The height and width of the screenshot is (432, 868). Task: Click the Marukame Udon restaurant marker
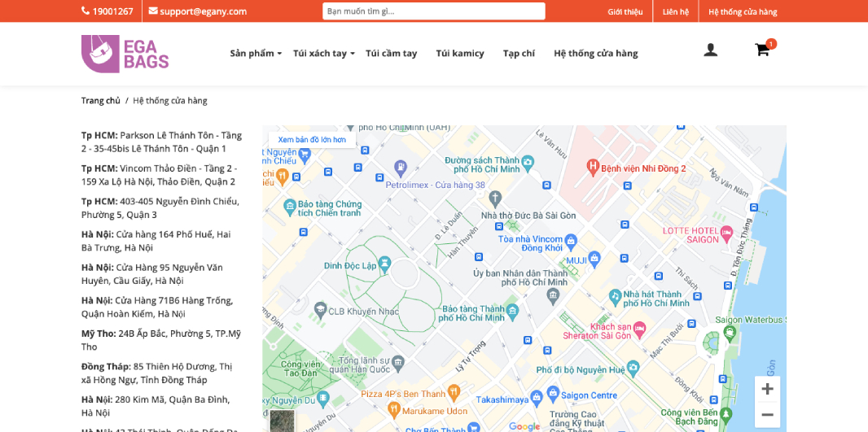tap(393, 408)
